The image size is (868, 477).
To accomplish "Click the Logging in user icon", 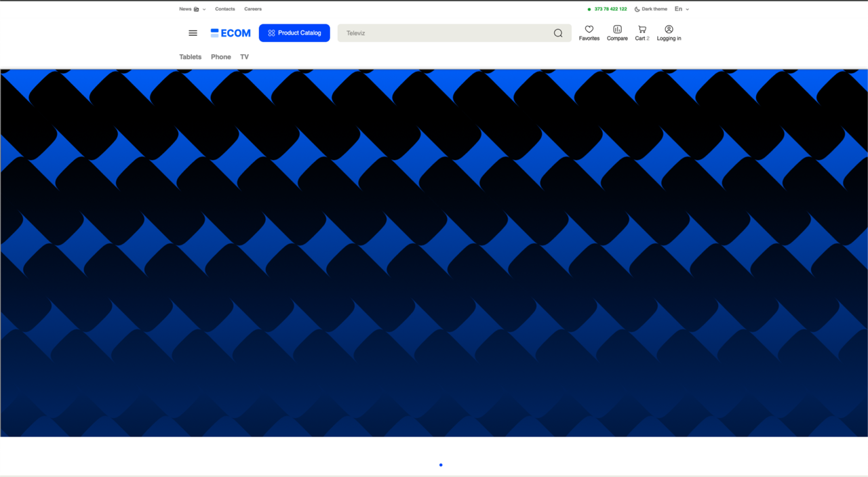I will [x=669, y=29].
